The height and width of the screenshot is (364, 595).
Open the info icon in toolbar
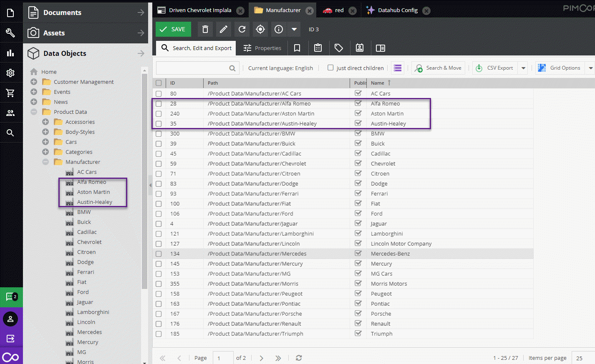point(279,29)
